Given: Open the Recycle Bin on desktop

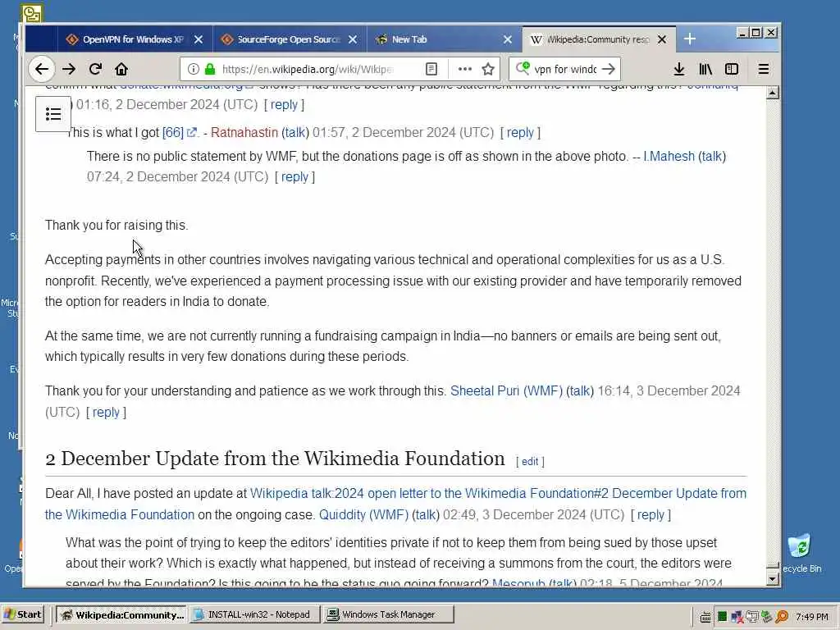Looking at the screenshot, I should [x=799, y=554].
